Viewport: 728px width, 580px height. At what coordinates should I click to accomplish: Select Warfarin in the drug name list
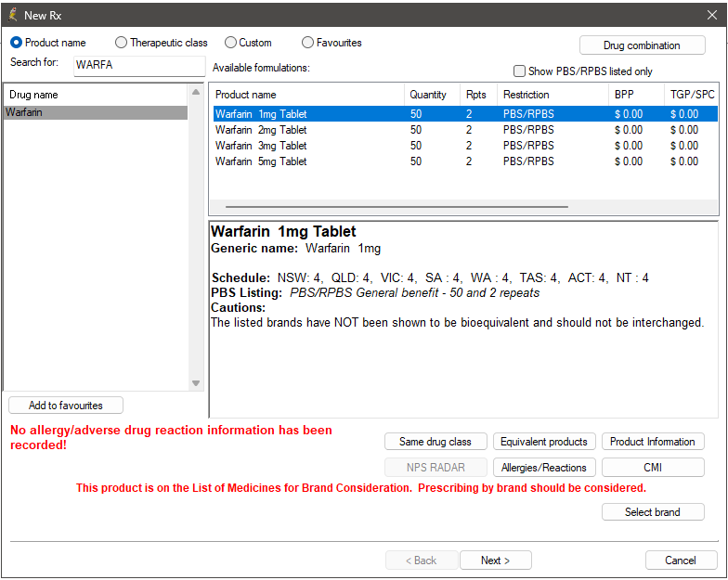click(x=96, y=112)
